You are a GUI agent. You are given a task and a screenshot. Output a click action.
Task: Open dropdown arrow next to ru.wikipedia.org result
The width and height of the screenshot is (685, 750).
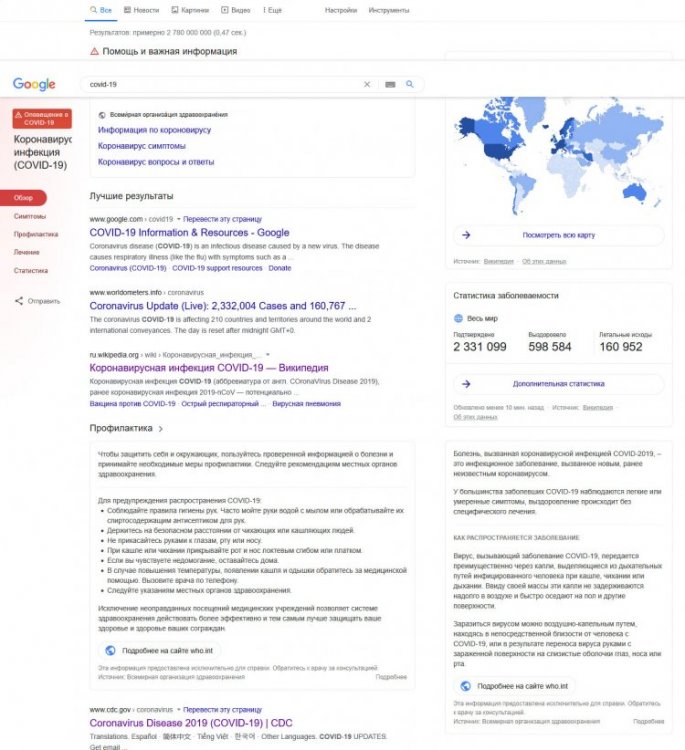click(x=268, y=354)
